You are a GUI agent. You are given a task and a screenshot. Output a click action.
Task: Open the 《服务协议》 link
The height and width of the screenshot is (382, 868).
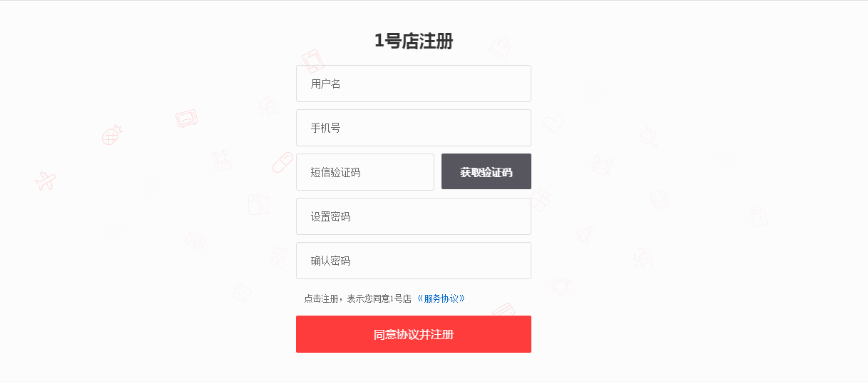point(441,298)
